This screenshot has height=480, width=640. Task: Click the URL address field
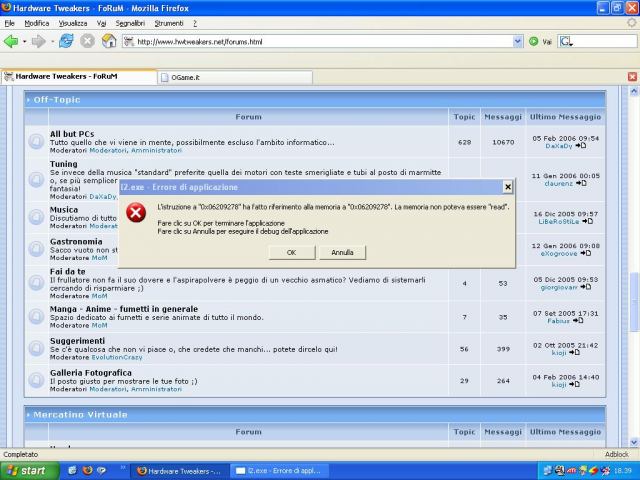pos(320,42)
